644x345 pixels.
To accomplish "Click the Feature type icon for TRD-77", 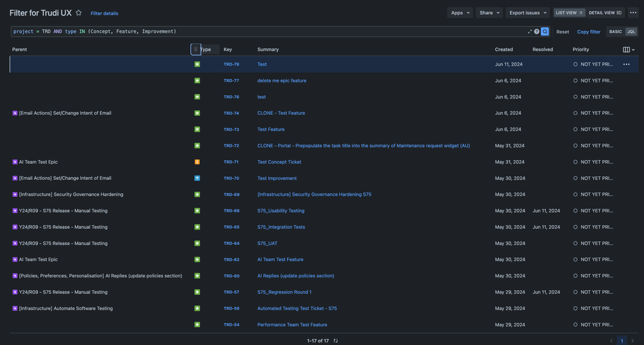I will [197, 81].
